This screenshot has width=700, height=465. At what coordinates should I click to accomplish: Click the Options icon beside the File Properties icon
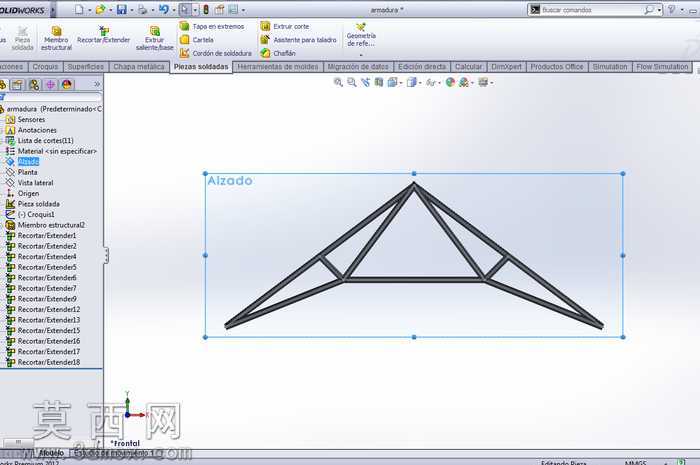pos(233,9)
